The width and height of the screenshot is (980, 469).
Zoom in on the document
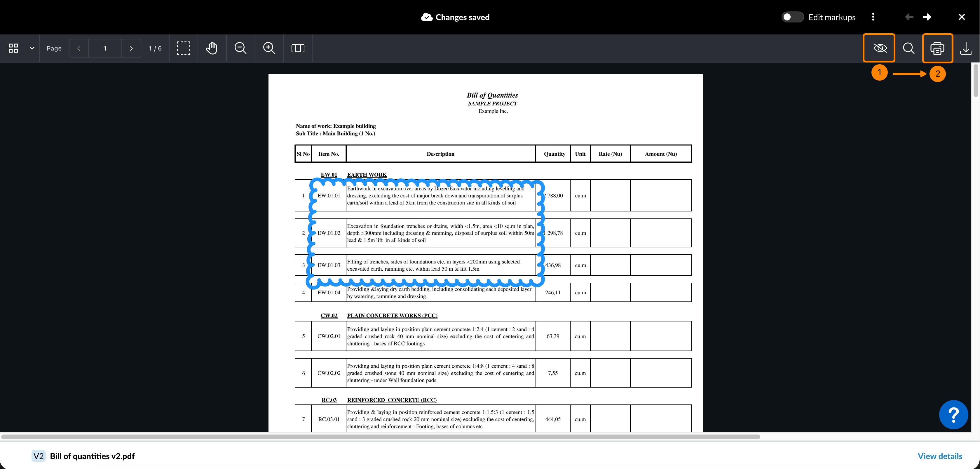(269, 48)
